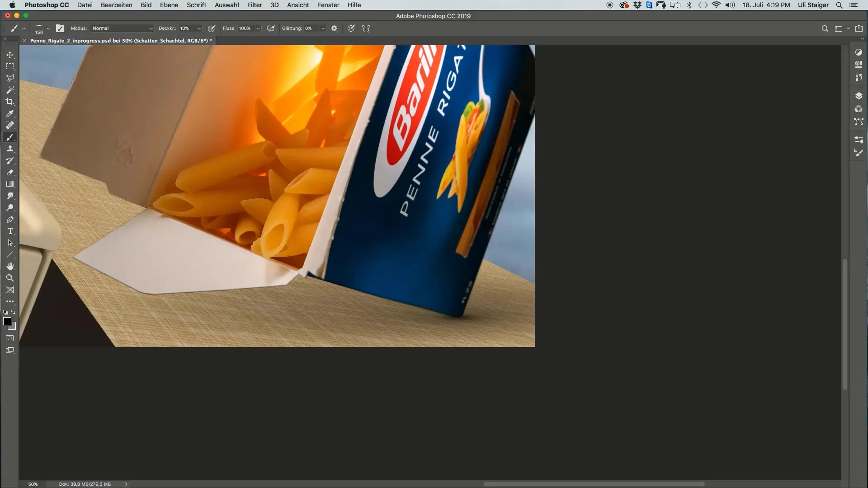Open smoothing options gear
Screen dimensions: 868x488
click(335, 28)
